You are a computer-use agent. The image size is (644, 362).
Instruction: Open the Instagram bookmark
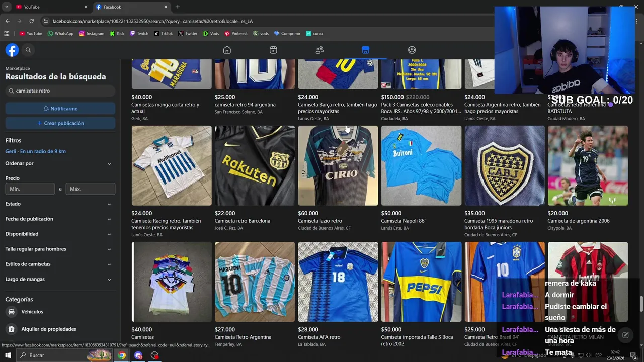point(92,34)
